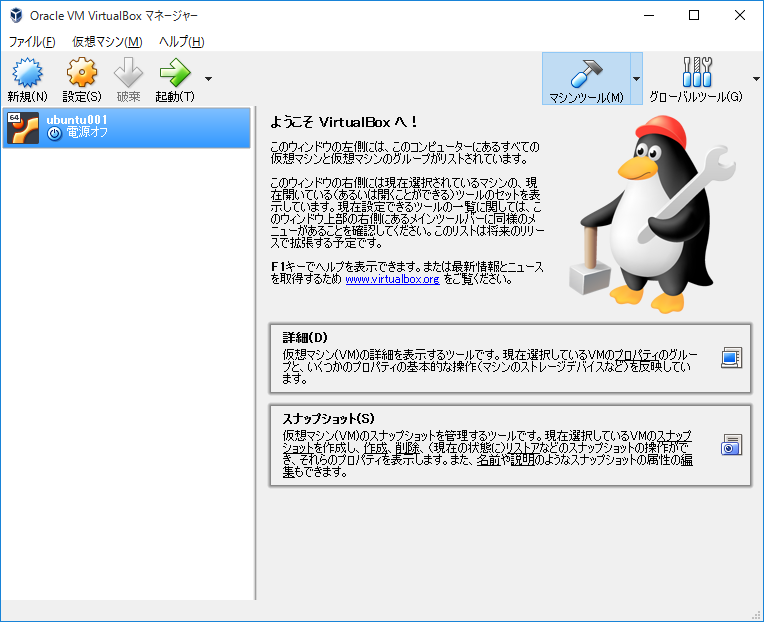764x622 pixels.
Task: Click the penguin mascot image
Action: tap(653, 213)
